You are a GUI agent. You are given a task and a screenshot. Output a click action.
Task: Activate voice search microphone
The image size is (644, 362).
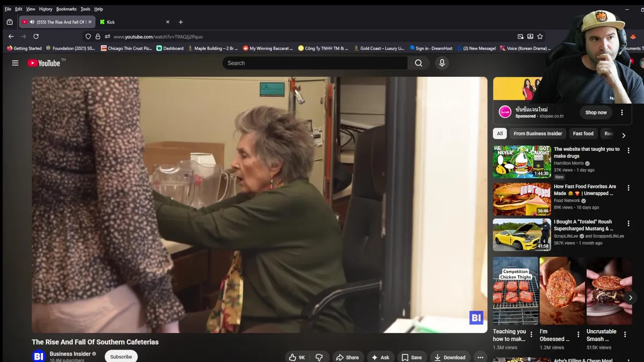coord(442,63)
